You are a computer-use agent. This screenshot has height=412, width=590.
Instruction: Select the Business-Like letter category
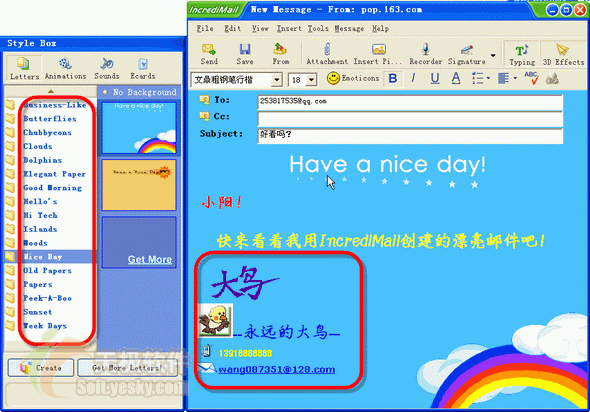click(x=55, y=105)
